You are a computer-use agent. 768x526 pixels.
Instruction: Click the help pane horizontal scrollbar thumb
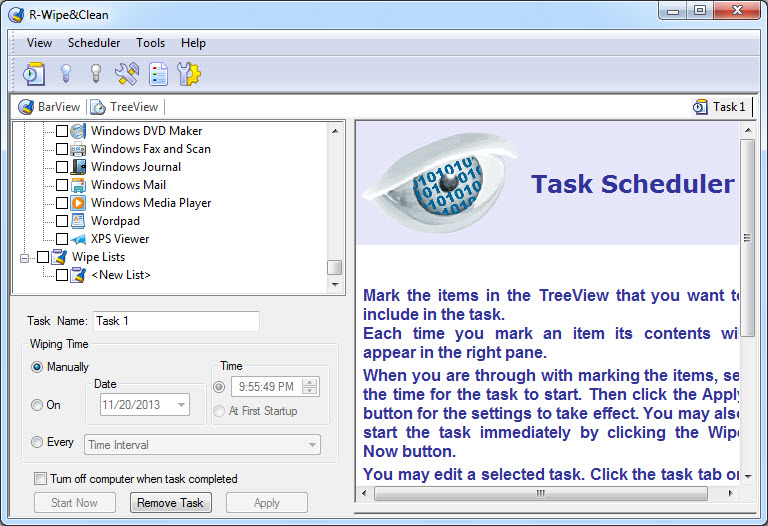541,493
